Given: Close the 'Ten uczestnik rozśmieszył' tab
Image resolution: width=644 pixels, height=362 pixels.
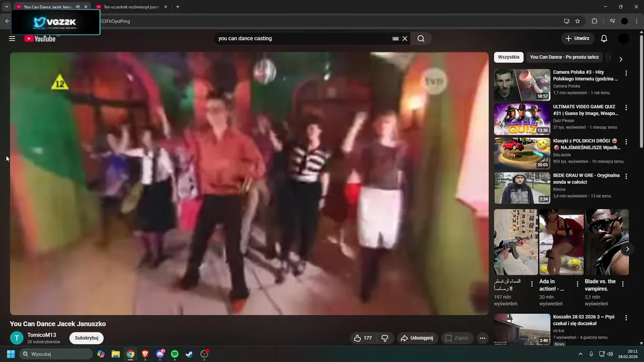Looking at the screenshot, I should (x=166, y=7).
